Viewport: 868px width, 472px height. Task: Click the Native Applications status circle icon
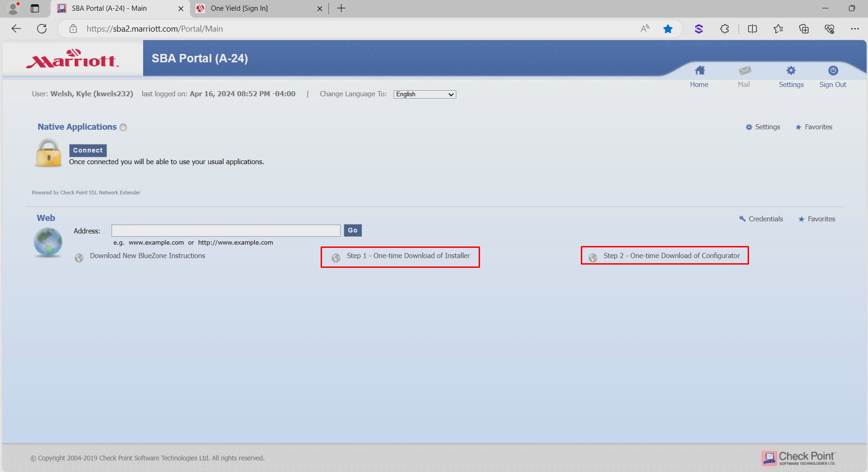point(123,127)
